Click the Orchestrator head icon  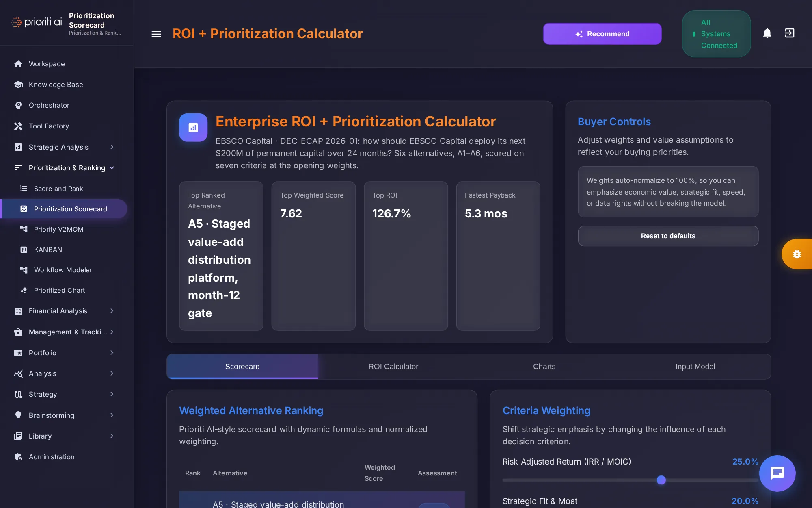click(18, 105)
